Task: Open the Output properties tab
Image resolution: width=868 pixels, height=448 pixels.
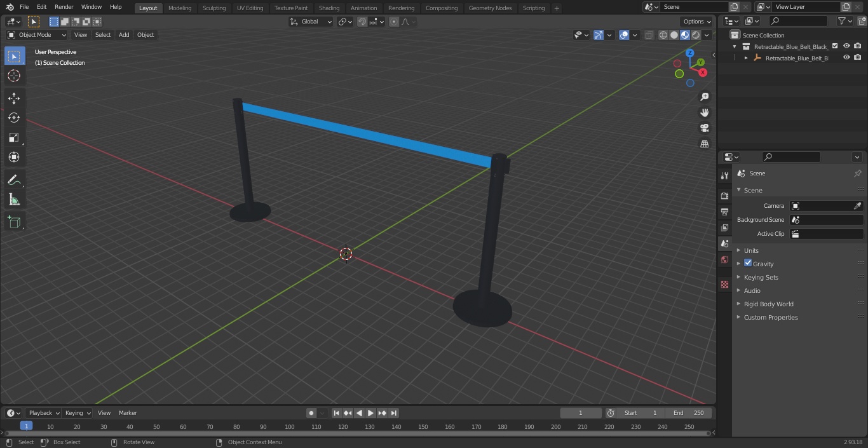Action: point(724,212)
